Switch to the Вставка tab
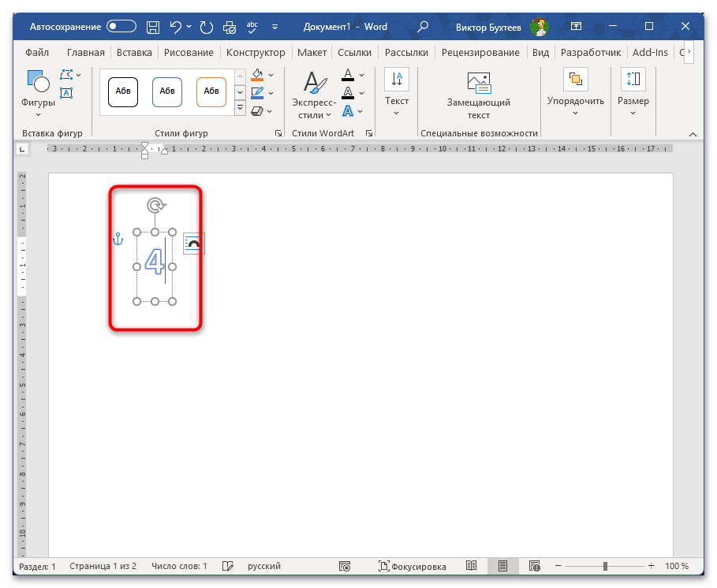The height and width of the screenshot is (588, 717). click(x=134, y=53)
